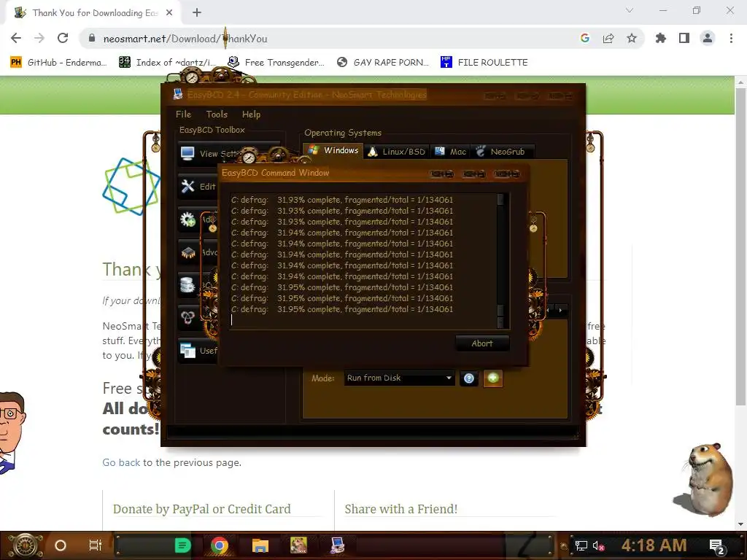This screenshot has height=560, width=747.
Task: Click the last 31.95% complete defrag line
Action: 341,309
